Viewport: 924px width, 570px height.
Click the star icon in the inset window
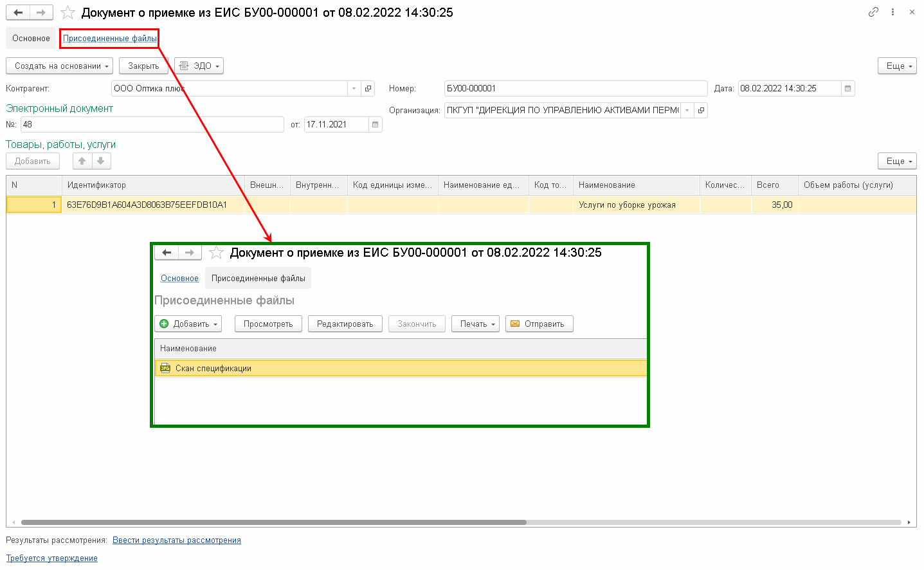coord(216,253)
